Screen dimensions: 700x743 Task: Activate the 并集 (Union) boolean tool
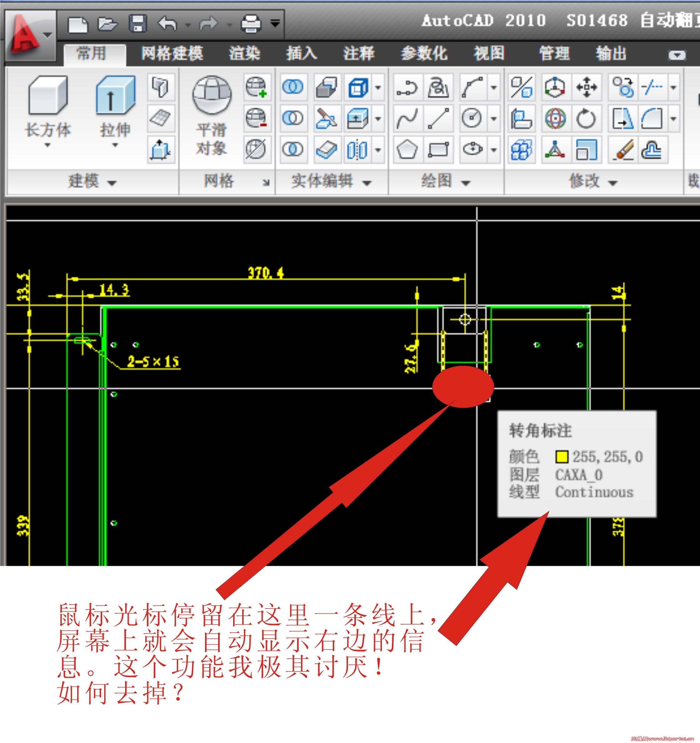click(x=294, y=87)
